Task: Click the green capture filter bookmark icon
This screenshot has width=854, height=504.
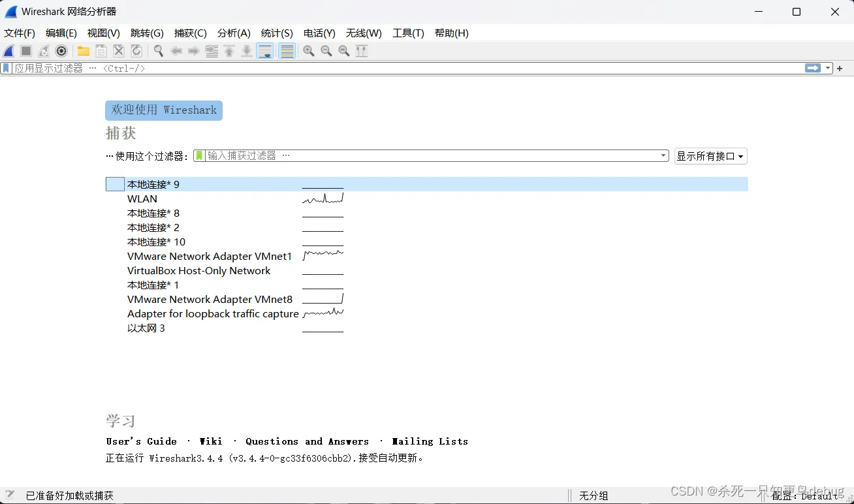Action: [200, 155]
